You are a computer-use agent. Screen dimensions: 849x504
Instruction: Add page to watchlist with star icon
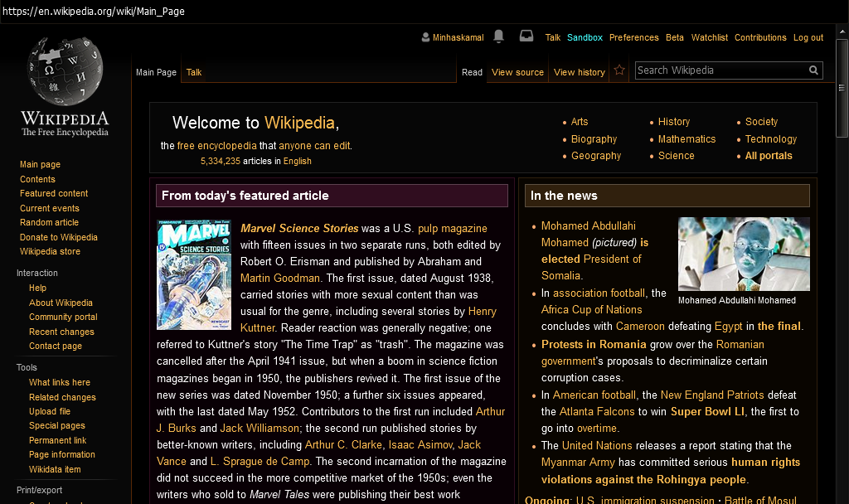(x=619, y=70)
